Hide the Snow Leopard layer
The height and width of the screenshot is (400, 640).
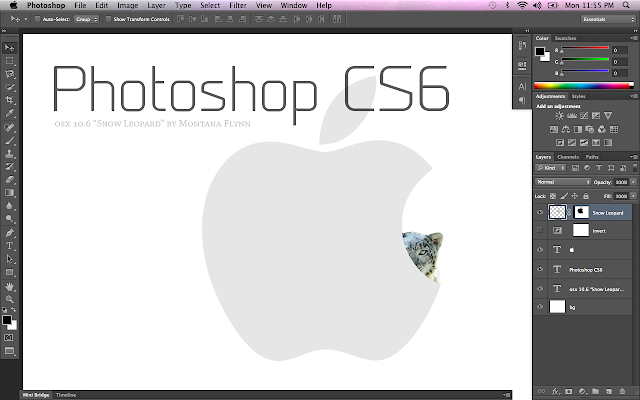point(541,212)
